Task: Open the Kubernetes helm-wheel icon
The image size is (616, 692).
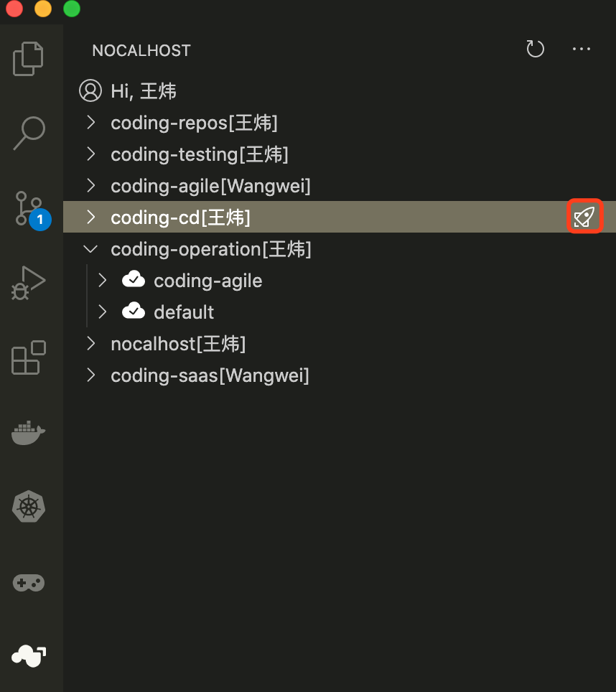Action: (29, 508)
